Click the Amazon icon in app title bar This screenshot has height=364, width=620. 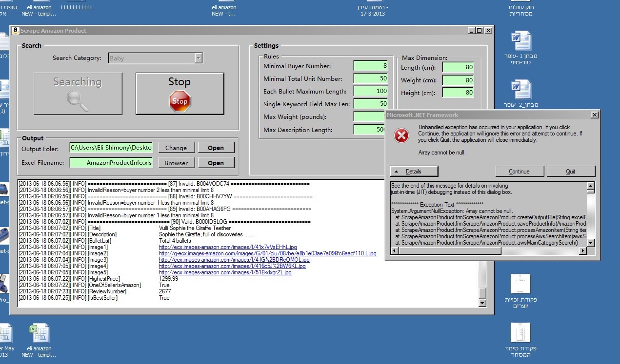[x=15, y=30]
